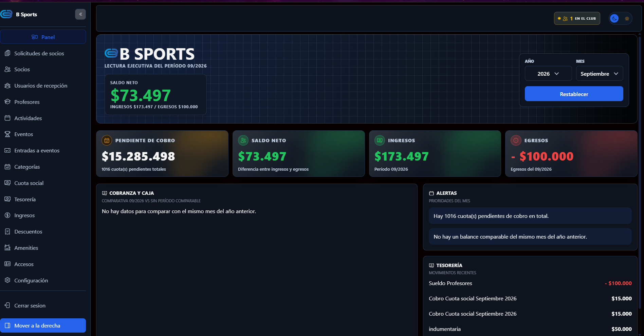Open the Mes Septiembre dropdown
The image size is (644, 336).
[x=599, y=74]
